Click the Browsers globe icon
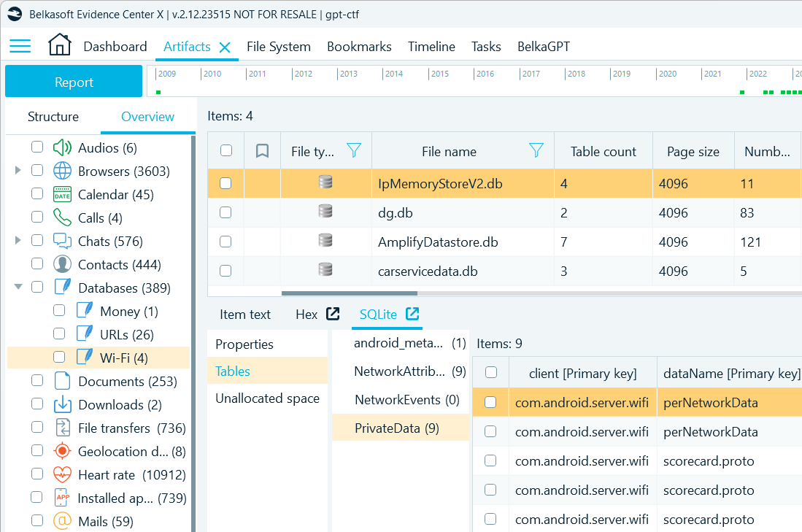This screenshot has height=532, width=802. click(63, 171)
